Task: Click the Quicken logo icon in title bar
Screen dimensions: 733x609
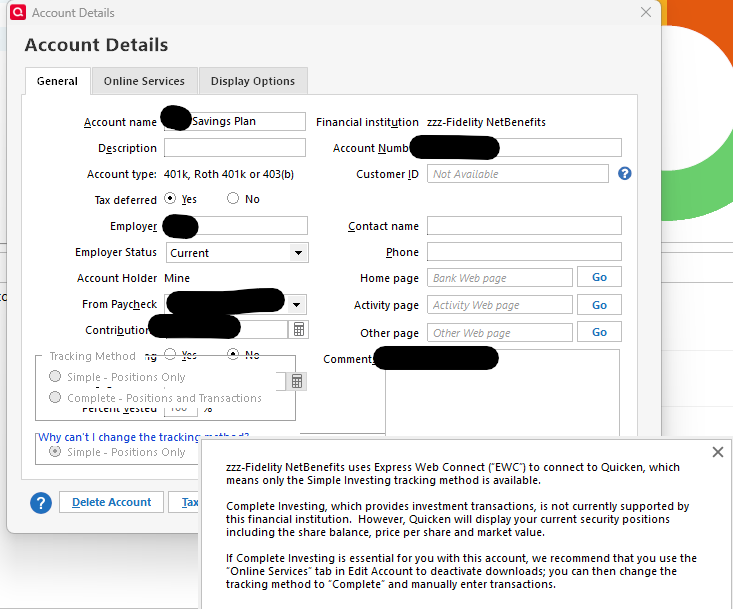Action: 18,12
